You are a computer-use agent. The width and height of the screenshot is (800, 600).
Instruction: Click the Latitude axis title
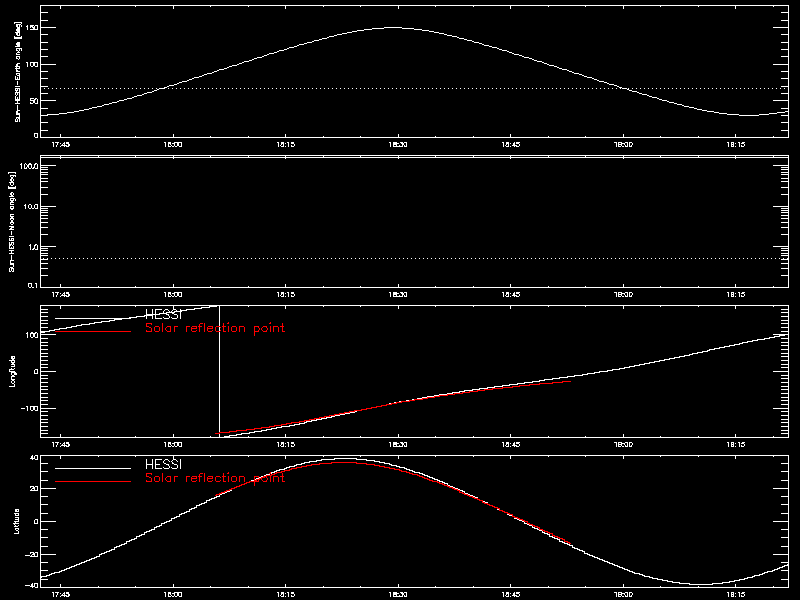pos(16,521)
